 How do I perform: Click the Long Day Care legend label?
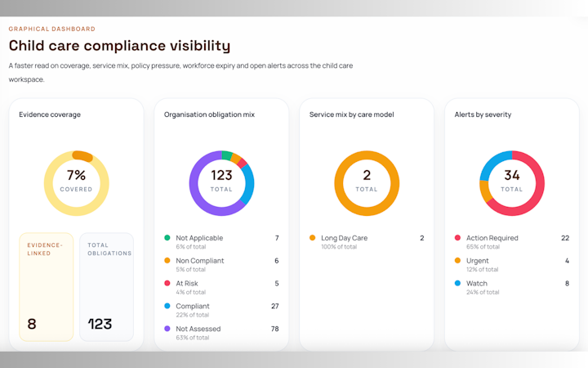coord(345,238)
